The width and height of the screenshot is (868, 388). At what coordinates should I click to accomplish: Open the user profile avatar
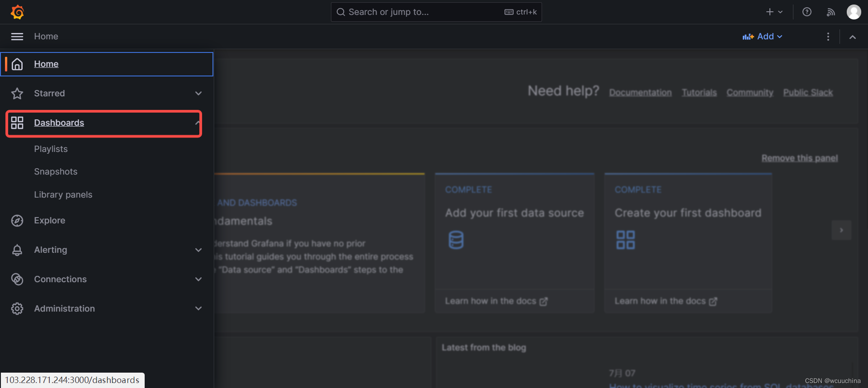click(854, 12)
